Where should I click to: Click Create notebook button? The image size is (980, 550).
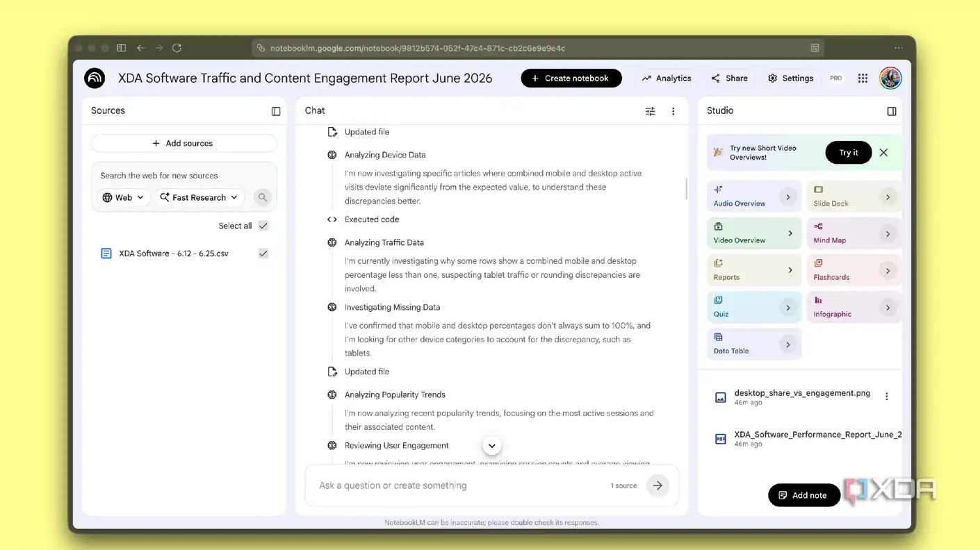571,78
